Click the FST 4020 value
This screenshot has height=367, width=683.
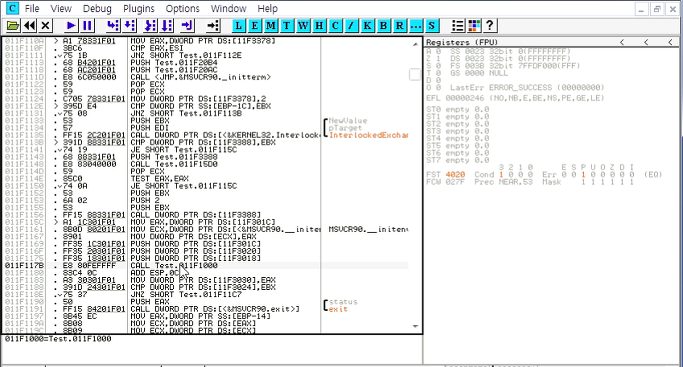point(455,175)
